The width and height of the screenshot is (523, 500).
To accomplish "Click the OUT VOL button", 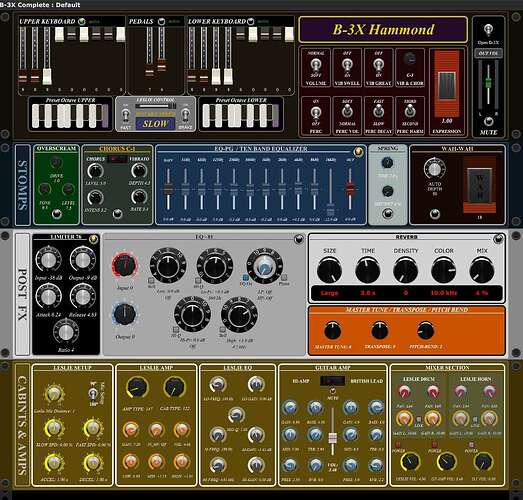I will 488,53.
